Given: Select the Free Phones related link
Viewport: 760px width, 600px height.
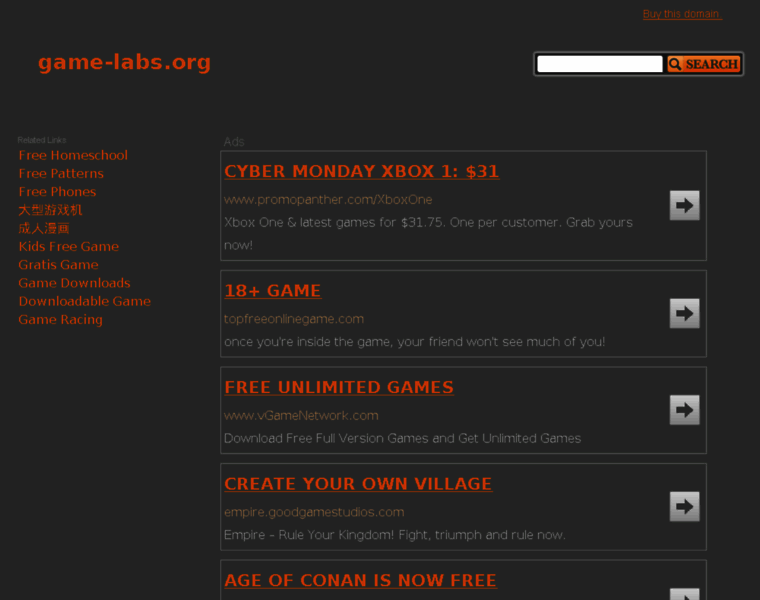Looking at the screenshot, I should point(57,192).
